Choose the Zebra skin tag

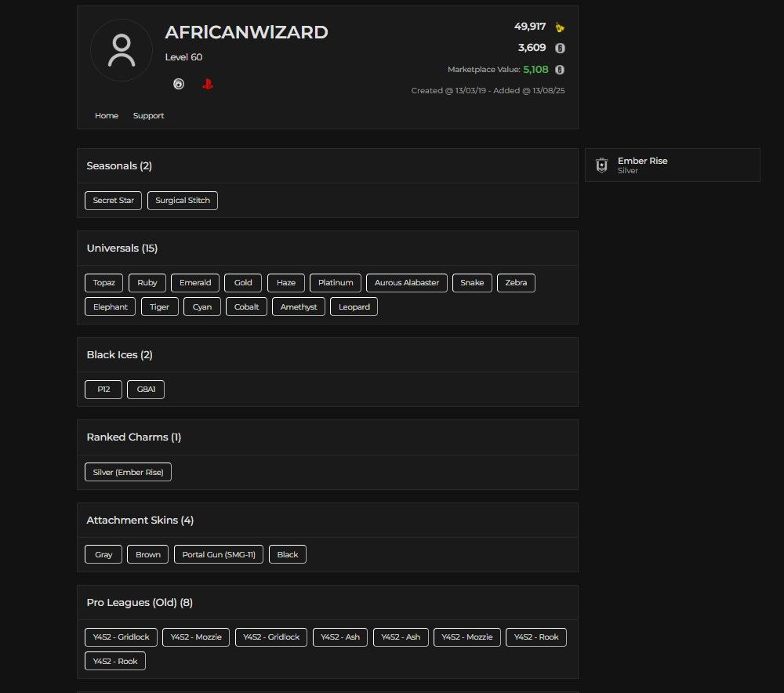[x=516, y=282]
